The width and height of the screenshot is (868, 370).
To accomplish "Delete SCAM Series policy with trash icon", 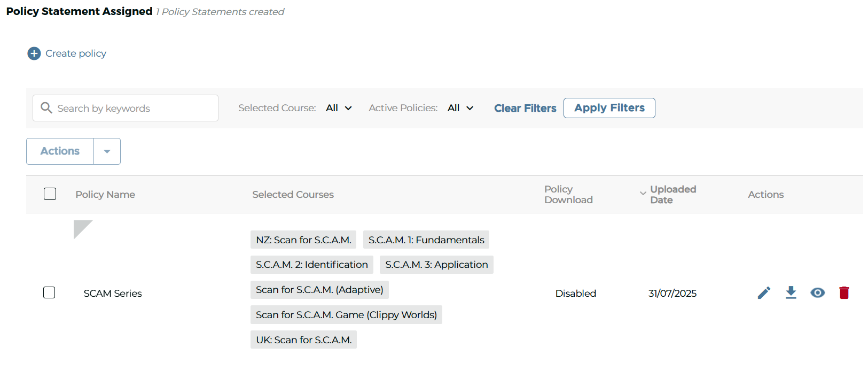I will (x=844, y=293).
